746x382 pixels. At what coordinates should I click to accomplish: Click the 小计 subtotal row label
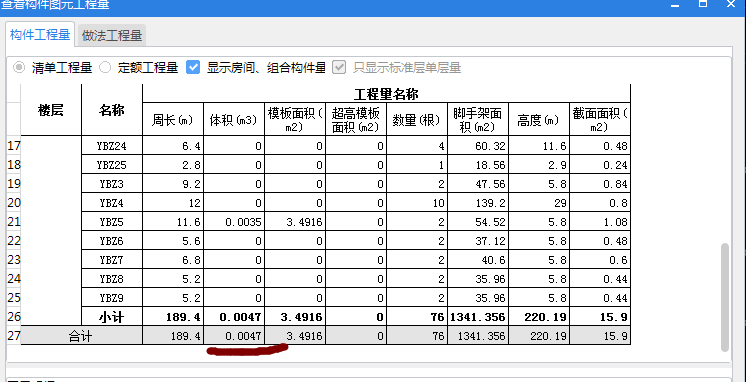tap(112, 317)
